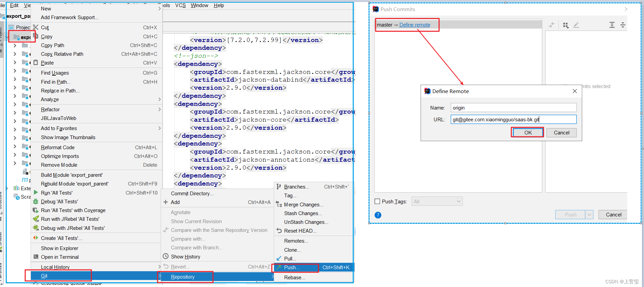Open the Window menu

[x=199, y=5]
